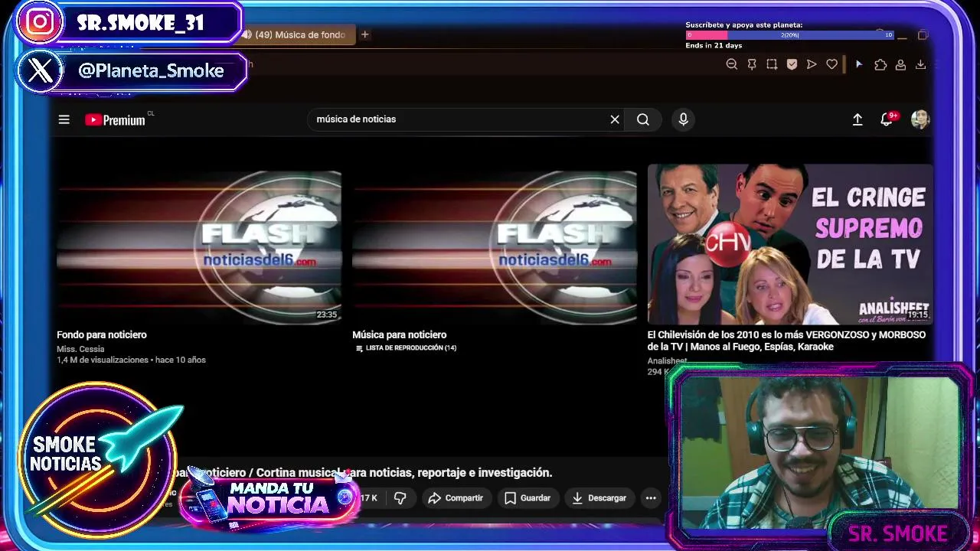Click the heart bookmark icon in toolbar

coord(831,65)
